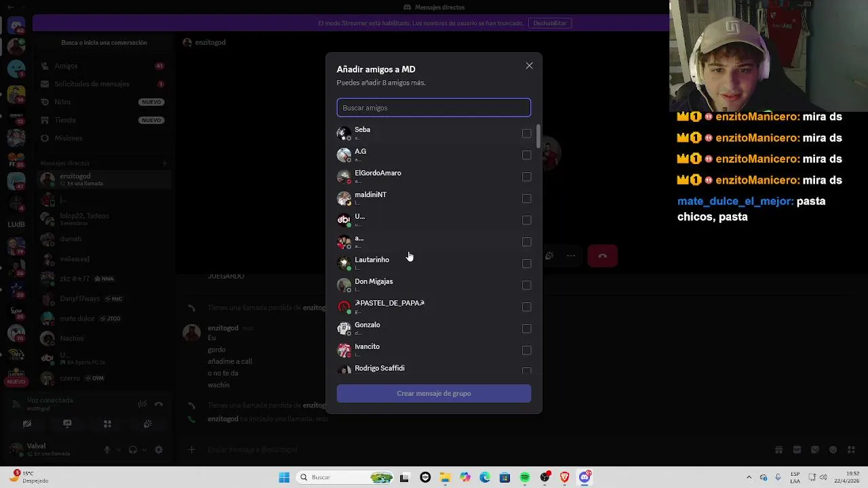Open the Tienda page
Image resolution: width=868 pixels, height=488 pixels.
[x=103, y=120]
